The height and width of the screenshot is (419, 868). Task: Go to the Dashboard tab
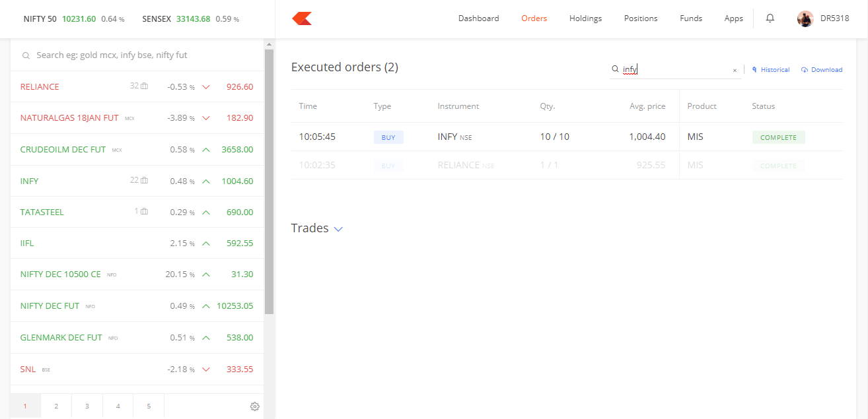479,18
